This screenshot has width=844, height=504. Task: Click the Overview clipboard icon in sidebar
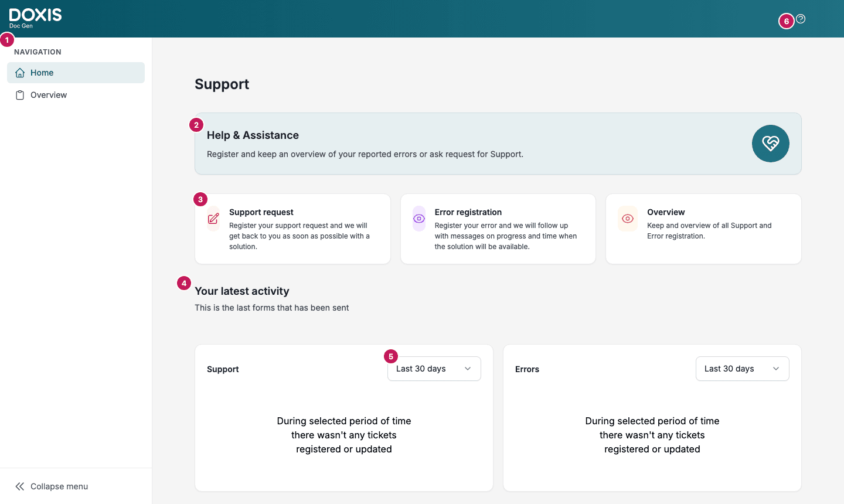pos(20,95)
